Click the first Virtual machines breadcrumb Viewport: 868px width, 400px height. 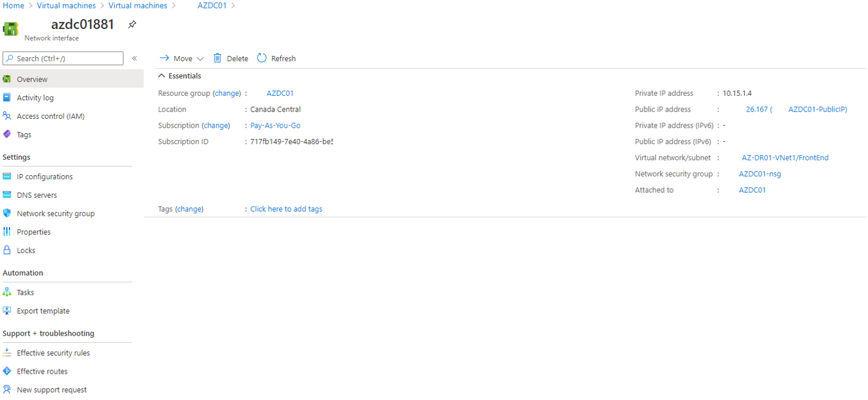pos(66,6)
